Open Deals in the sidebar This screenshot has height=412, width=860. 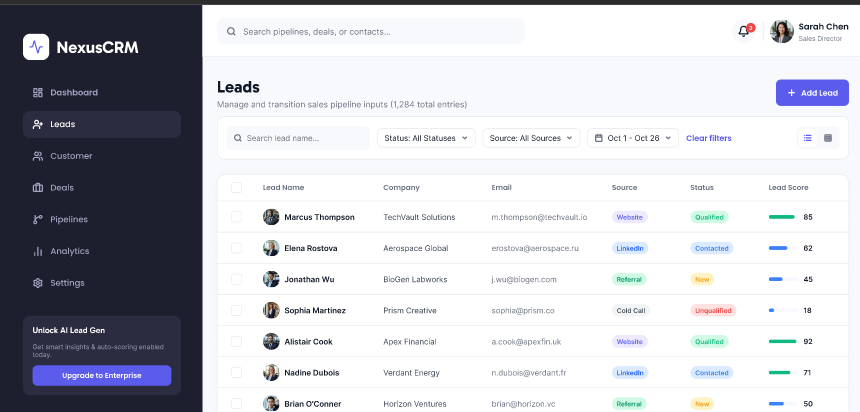coord(102,188)
